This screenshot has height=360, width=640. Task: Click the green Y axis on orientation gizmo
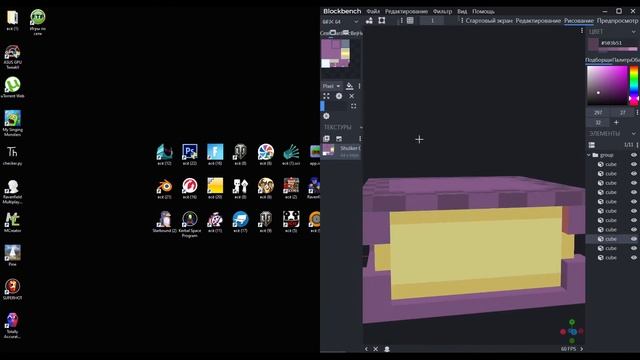pyautogui.click(x=572, y=322)
